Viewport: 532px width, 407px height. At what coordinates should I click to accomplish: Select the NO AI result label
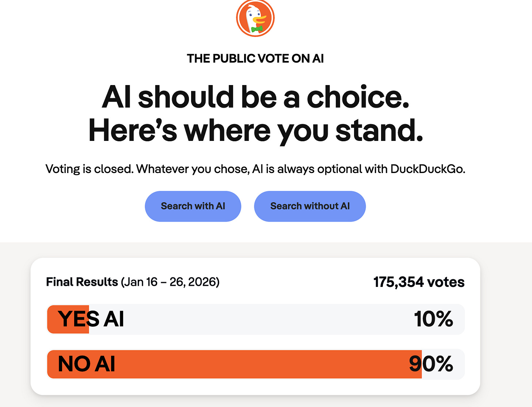coord(87,364)
